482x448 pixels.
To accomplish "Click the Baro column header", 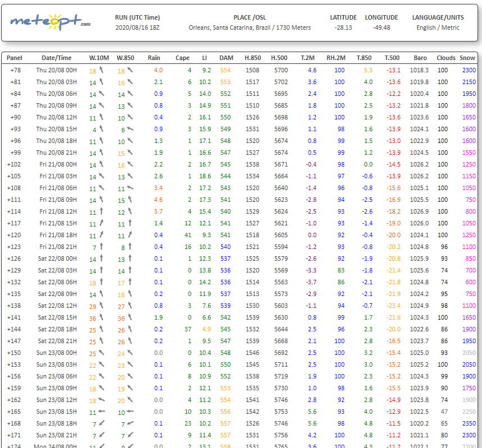I will [420, 58].
